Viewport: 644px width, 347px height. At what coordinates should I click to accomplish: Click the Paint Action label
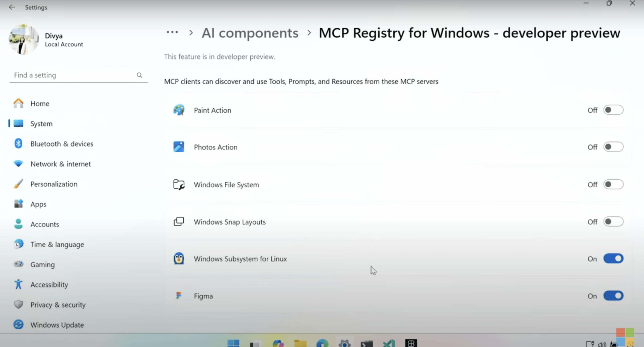(x=213, y=110)
